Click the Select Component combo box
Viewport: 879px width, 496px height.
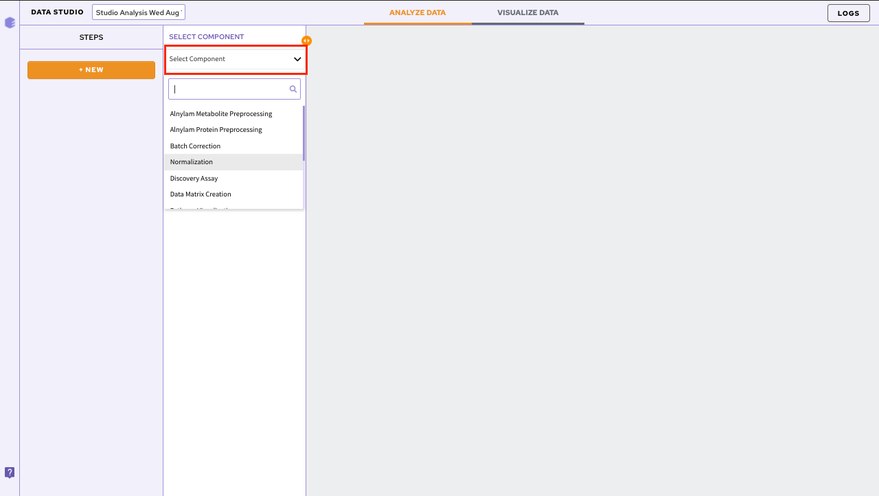pos(235,59)
